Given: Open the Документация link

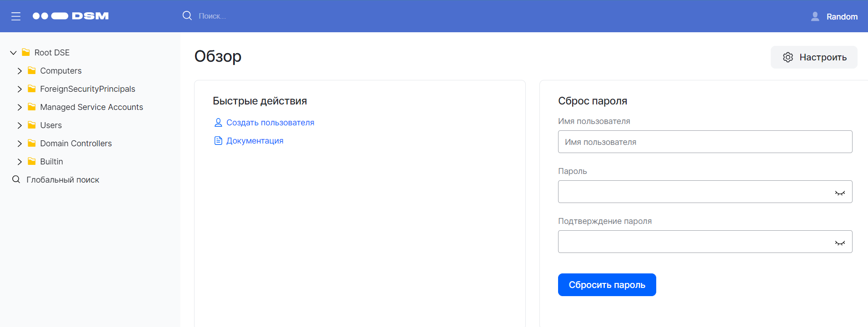Looking at the screenshot, I should pyautogui.click(x=254, y=141).
